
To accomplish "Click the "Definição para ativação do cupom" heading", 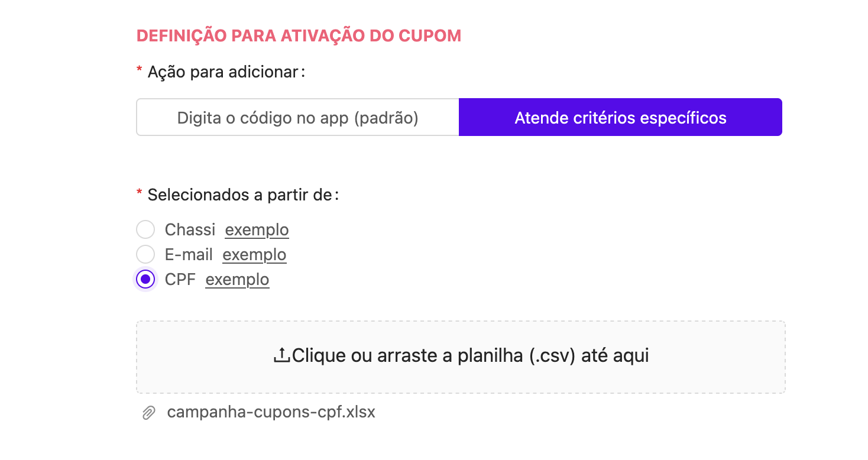I will click(x=299, y=35).
